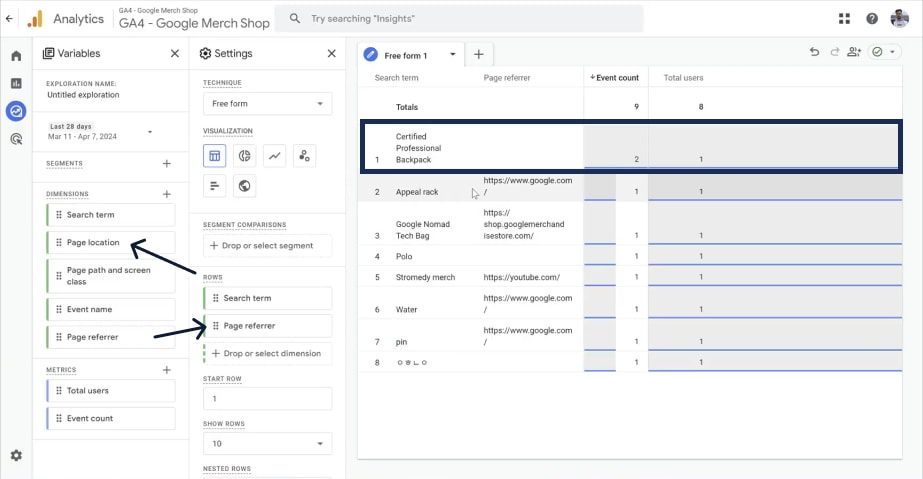Click the Google Nomad Tech Bag row

[x=630, y=224]
